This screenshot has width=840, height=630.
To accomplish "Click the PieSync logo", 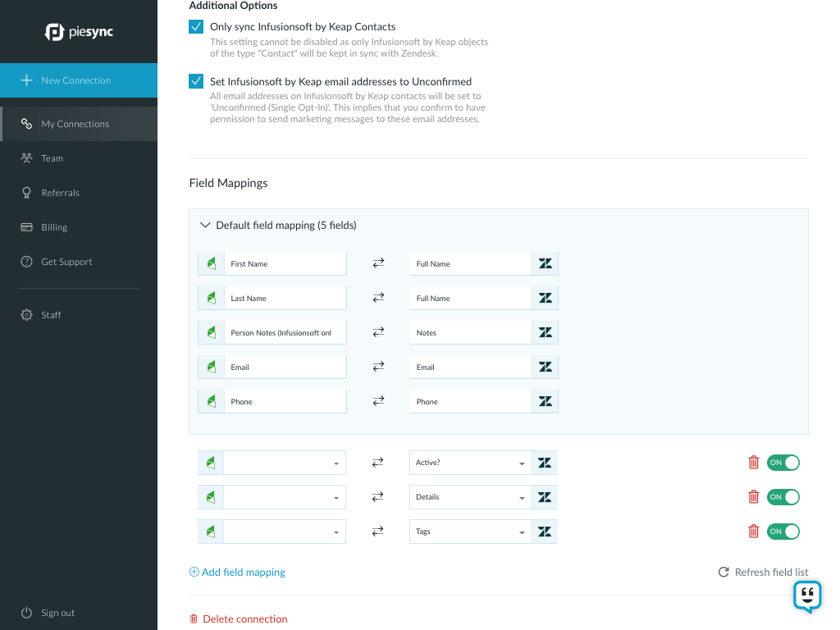I will (79, 32).
